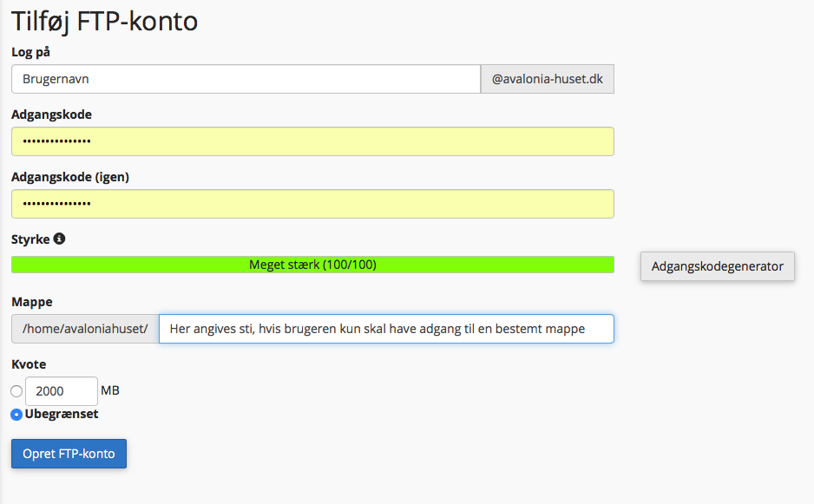Image resolution: width=814 pixels, height=504 pixels.
Task: Select the Ubegrænset radio button
Action: click(16, 415)
